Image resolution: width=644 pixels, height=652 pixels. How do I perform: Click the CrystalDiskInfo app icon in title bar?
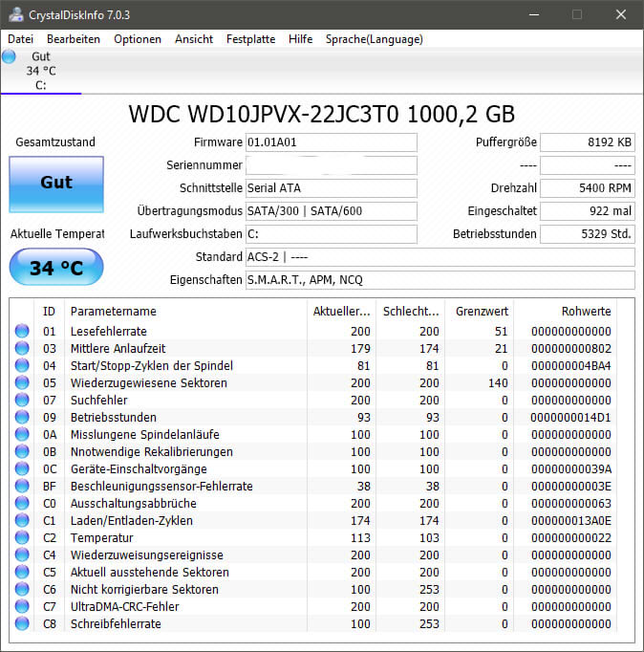pos(16,15)
